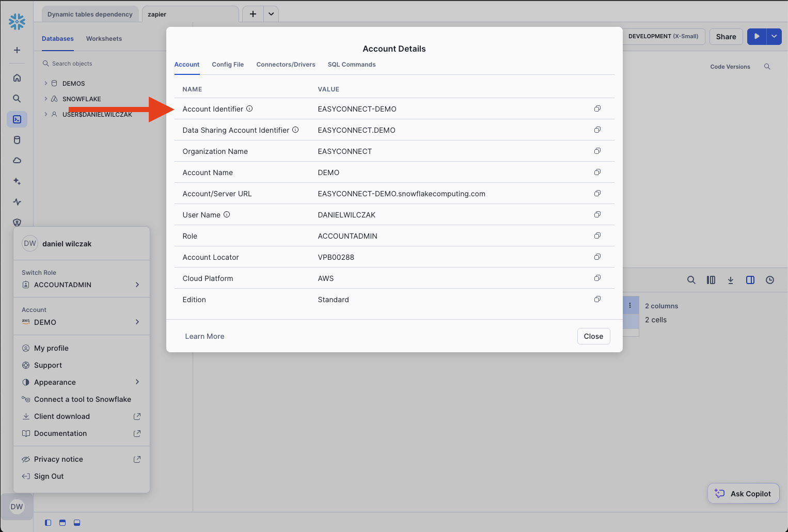
Task: Switch to the Config File tab
Action: tap(228, 65)
